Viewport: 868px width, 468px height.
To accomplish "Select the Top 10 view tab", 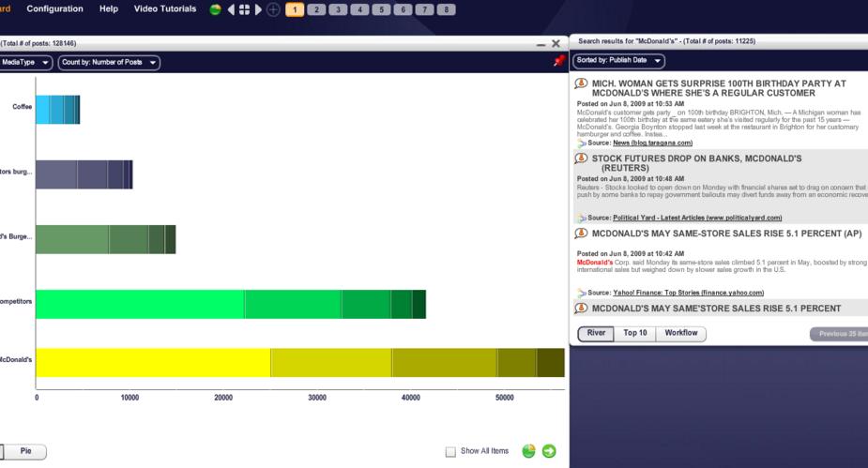I will coord(635,333).
